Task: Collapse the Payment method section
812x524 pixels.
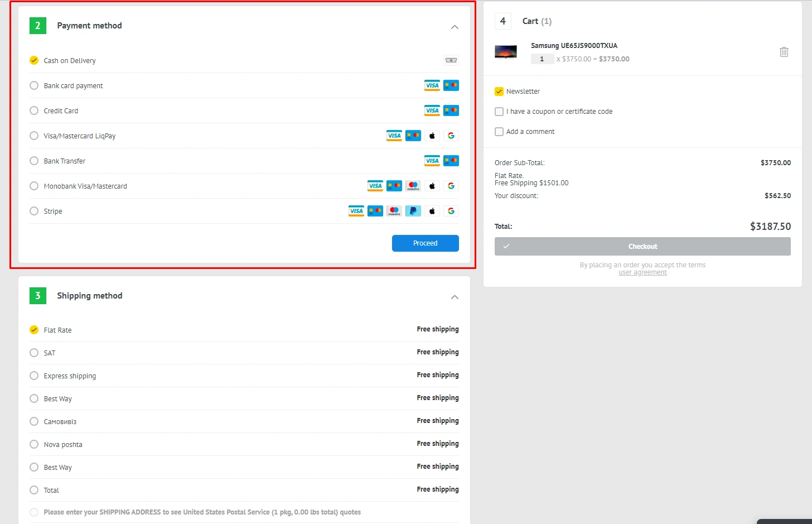Action: click(455, 27)
